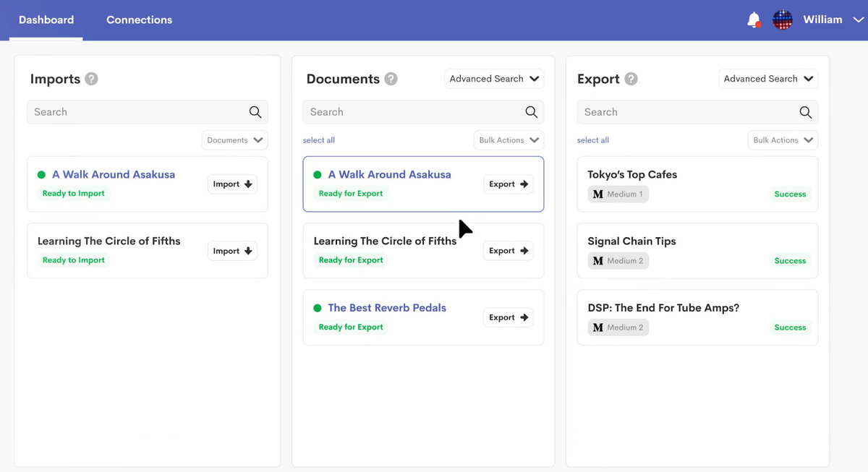Screen dimensions: 868x472
Task: Select Learning The Circle of Fifths import title
Action: click(x=109, y=241)
